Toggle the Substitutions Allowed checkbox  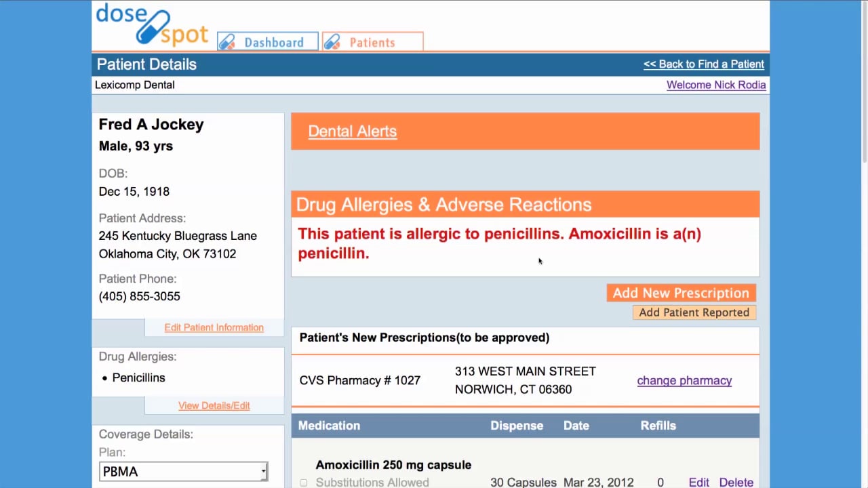303,483
